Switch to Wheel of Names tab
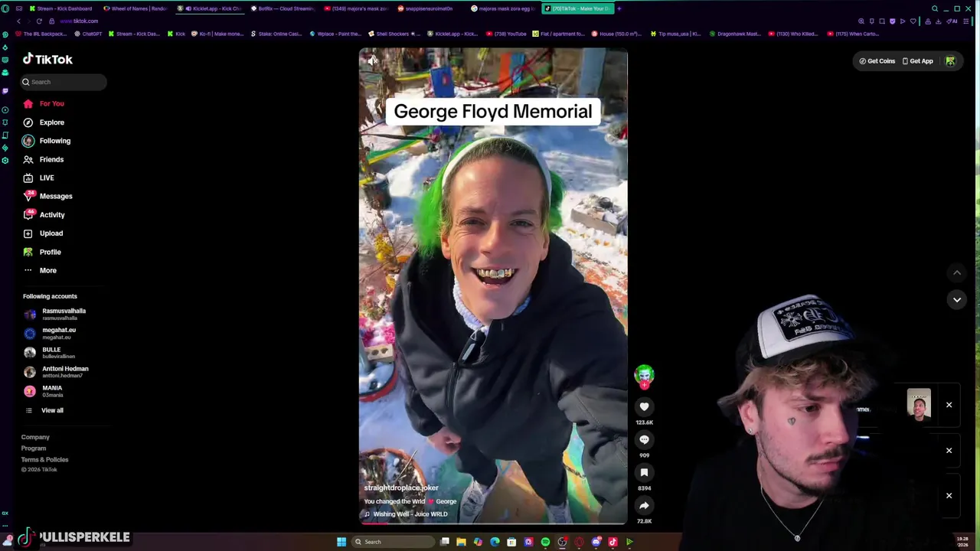 pos(135,8)
